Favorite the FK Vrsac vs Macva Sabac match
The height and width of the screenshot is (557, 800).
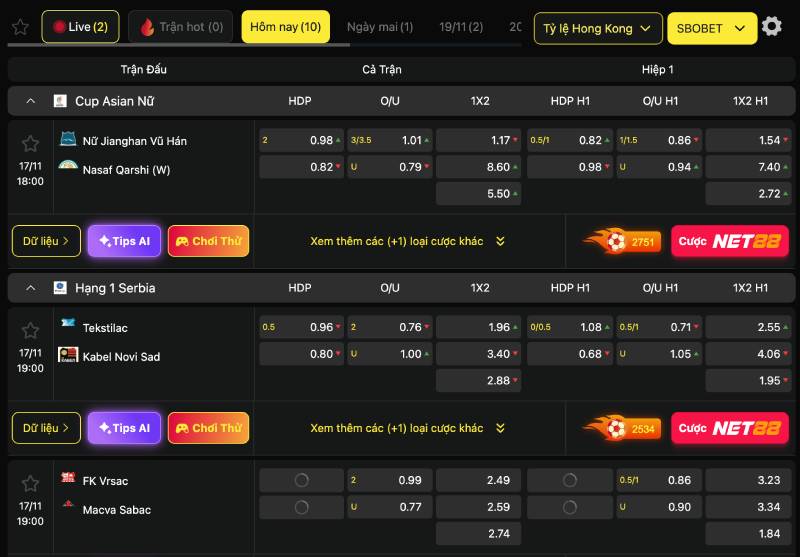30,484
